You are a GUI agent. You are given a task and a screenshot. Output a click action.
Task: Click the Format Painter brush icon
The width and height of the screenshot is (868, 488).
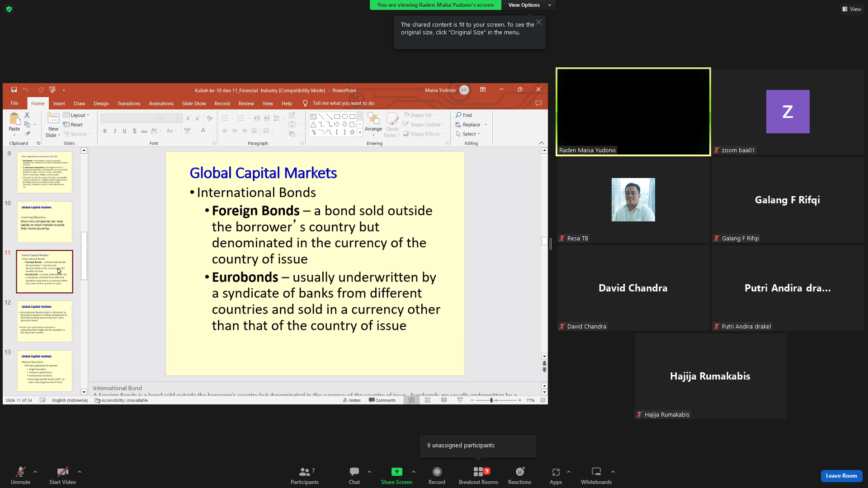(x=27, y=134)
